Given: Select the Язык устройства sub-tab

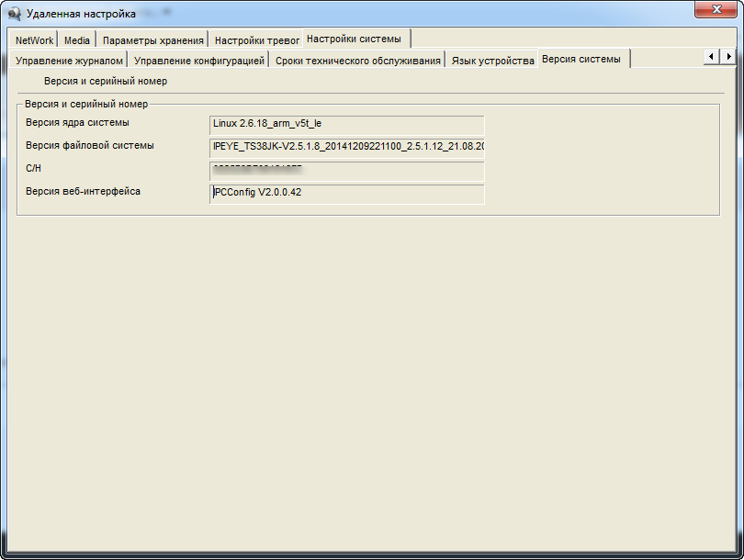Looking at the screenshot, I should tap(492, 61).
